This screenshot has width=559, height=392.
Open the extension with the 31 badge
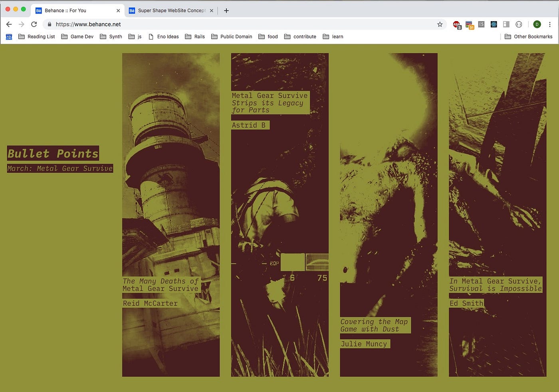click(x=469, y=25)
